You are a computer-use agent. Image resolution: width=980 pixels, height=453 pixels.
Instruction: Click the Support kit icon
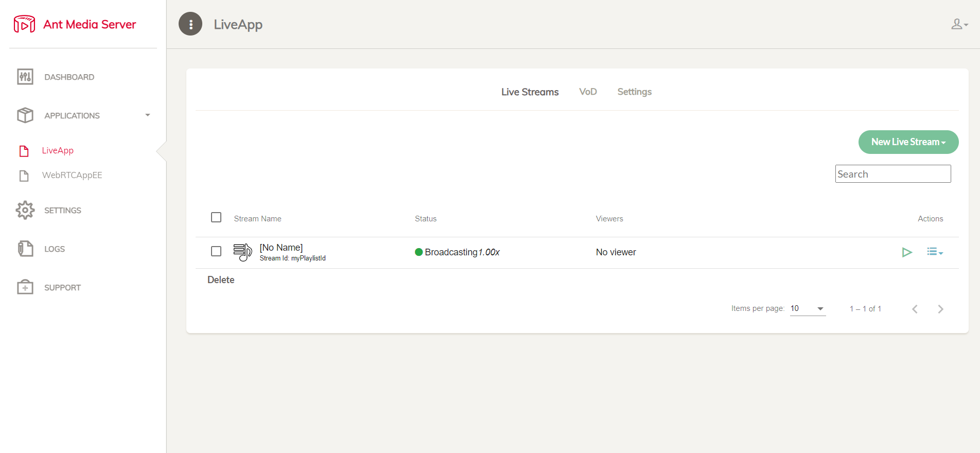25,287
